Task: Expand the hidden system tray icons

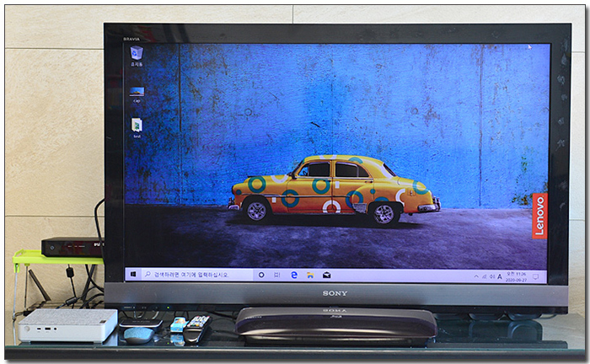Action: [476, 276]
